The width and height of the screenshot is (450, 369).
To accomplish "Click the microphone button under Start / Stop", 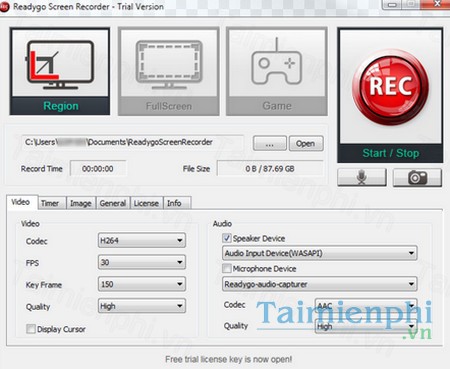I will click(x=362, y=177).
